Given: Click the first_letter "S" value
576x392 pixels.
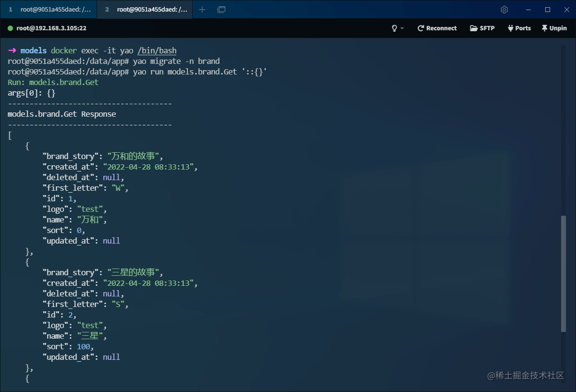Looking at the screenshot, I should [118, 305].
